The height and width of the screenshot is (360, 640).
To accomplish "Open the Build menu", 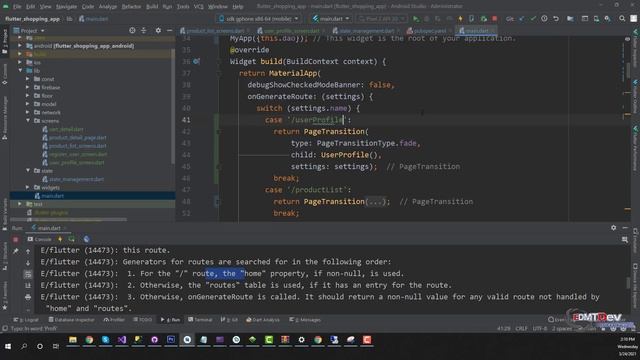I will [x=152, y=7].
